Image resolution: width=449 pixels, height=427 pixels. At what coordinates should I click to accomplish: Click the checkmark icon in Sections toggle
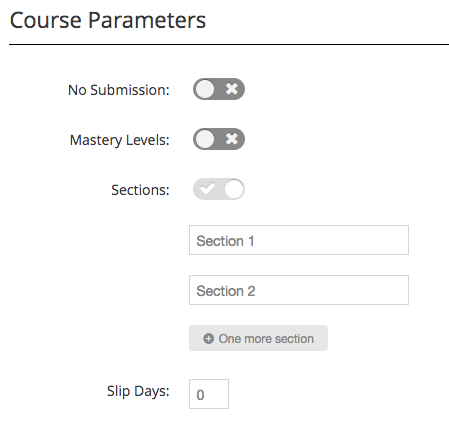tap(207, 188)
